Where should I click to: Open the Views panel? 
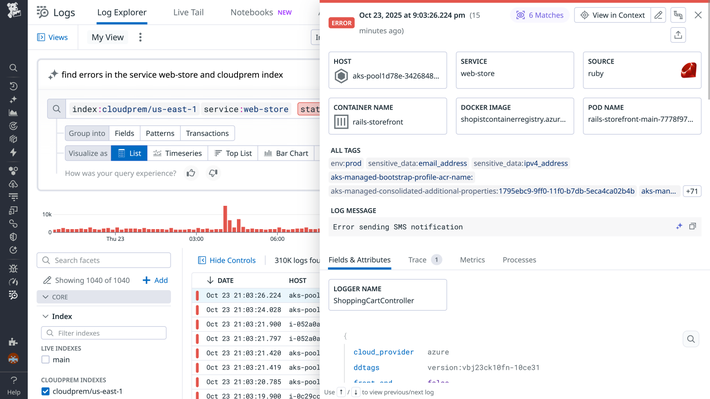53,37
